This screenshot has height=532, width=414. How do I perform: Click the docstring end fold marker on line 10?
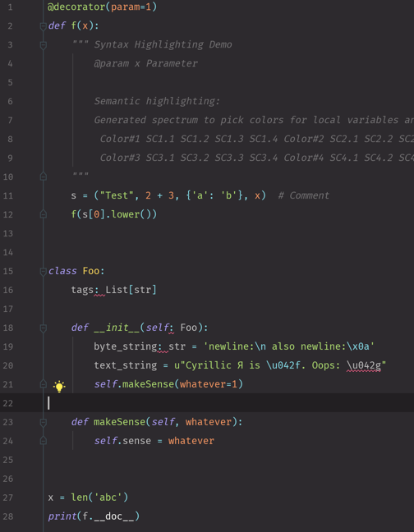43,176
